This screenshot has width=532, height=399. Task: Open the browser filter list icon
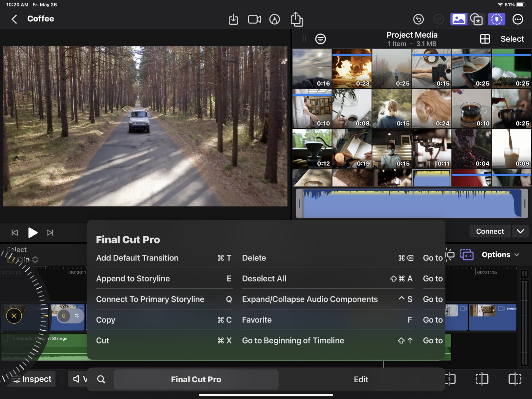[x=320, y=39]
